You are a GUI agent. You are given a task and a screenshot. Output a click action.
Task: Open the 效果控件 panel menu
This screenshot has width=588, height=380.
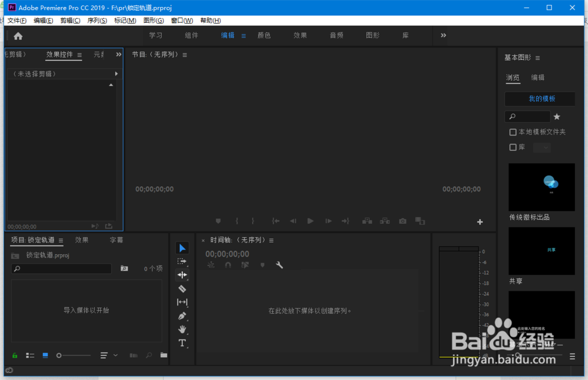[x=79, y=55]
